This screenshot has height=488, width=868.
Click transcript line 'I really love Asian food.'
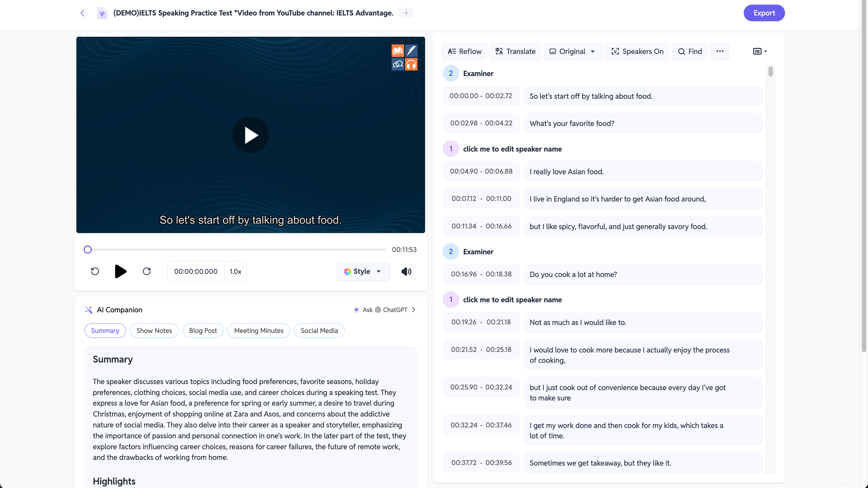tap(643, 172)
